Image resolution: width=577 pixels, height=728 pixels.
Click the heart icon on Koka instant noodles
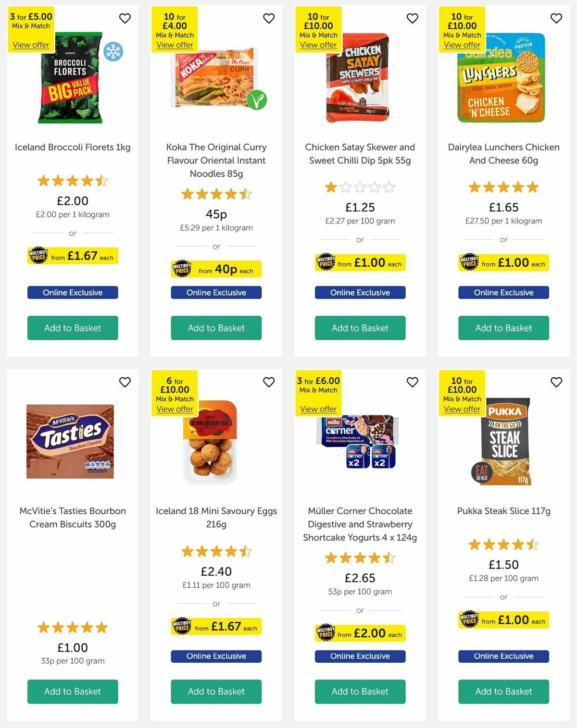click(268, 18)
